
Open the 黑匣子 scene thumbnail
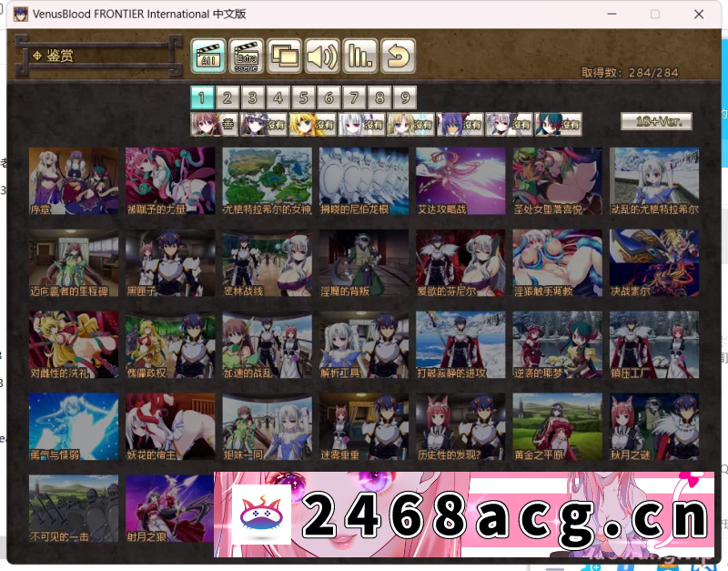point(170,263)
